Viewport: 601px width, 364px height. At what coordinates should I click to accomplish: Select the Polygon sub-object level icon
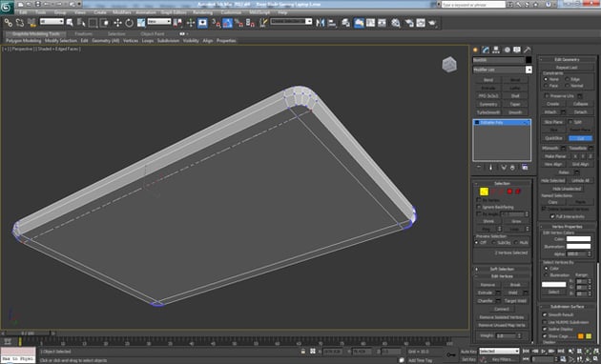[x=509, y=192]
